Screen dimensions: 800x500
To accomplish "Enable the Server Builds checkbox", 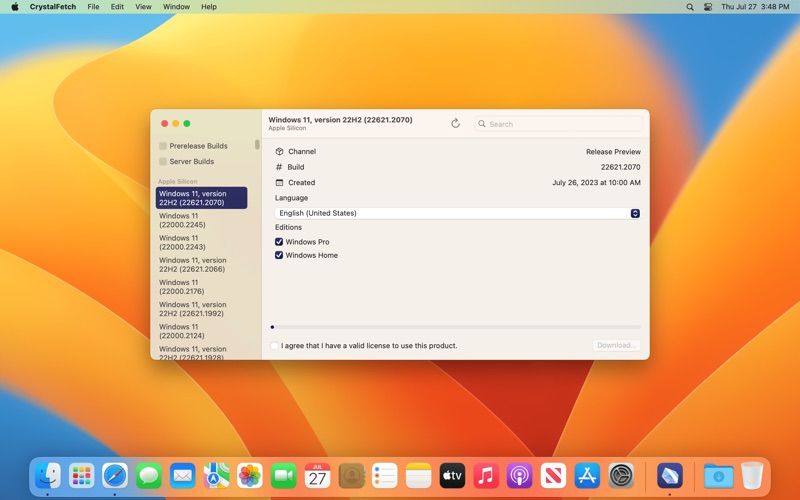I will coord(163,161).
